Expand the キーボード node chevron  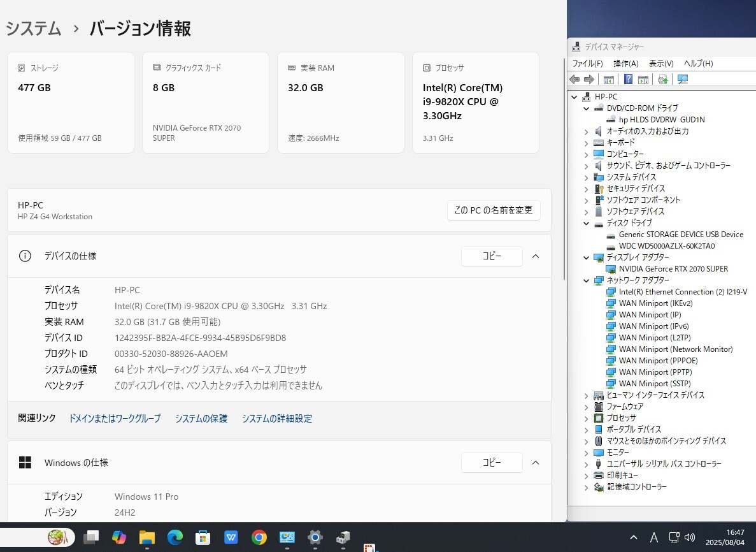[587, 143]
